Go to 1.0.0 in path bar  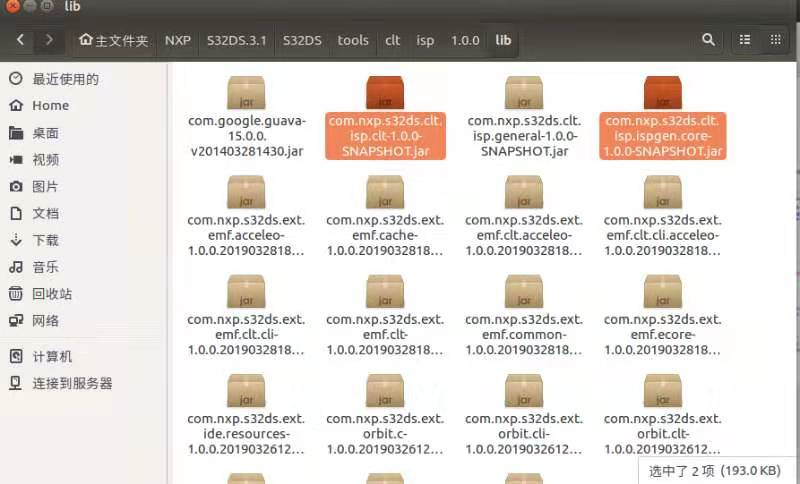[465, 40]
